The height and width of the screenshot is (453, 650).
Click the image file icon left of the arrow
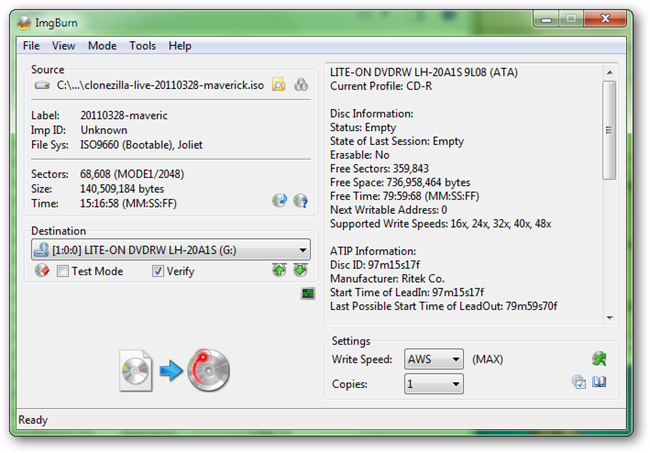click(x=136, y=371)
